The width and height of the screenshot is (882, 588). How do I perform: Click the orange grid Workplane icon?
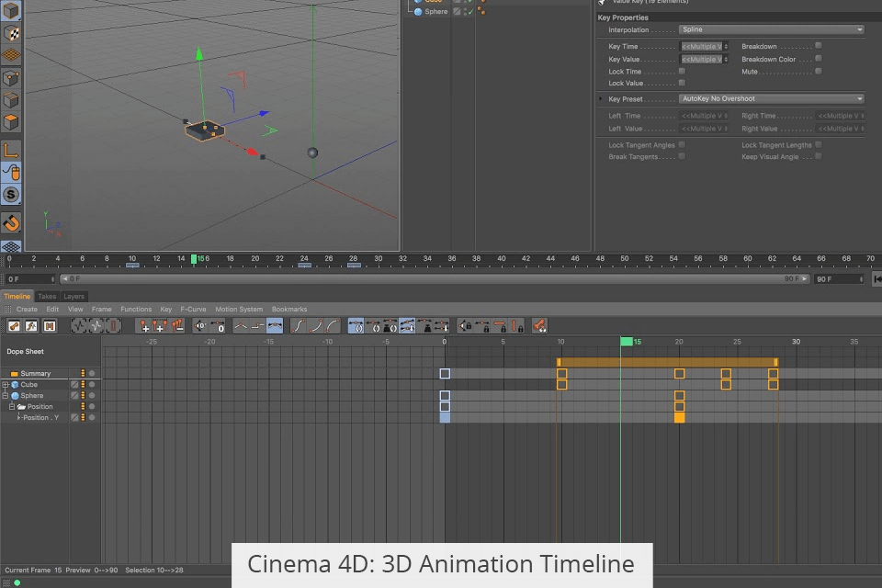[11, 55]
